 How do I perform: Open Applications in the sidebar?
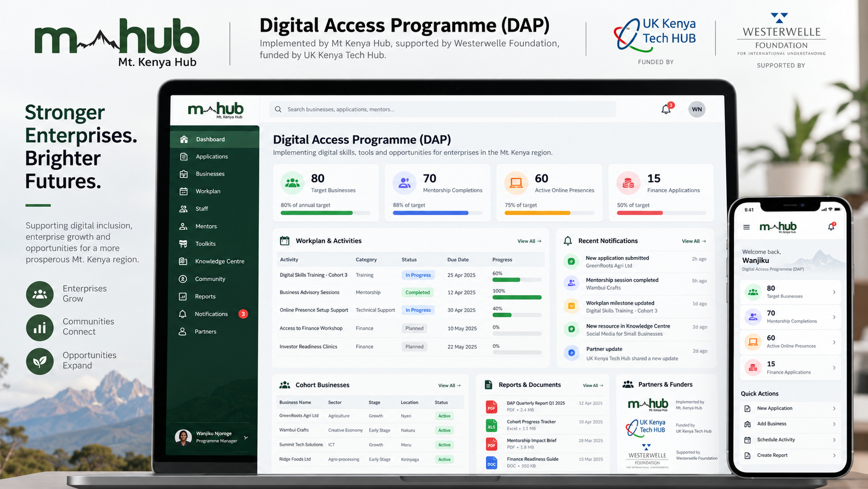(214, 156)
